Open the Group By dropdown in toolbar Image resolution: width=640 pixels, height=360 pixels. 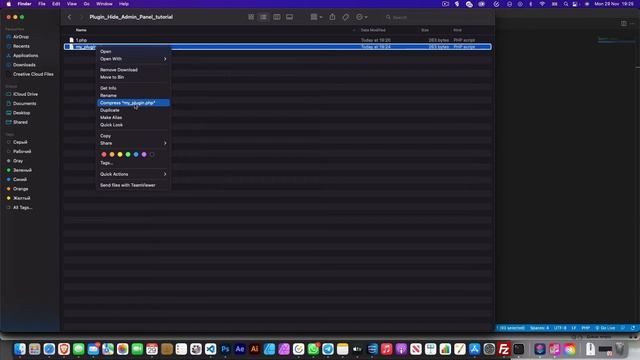coord(316,17)
